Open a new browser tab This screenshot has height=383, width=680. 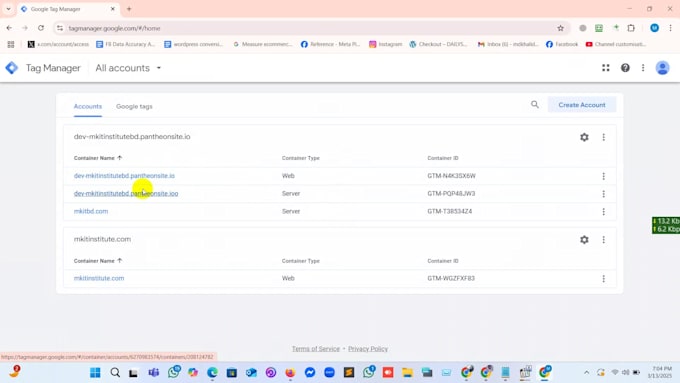point(129,9)
